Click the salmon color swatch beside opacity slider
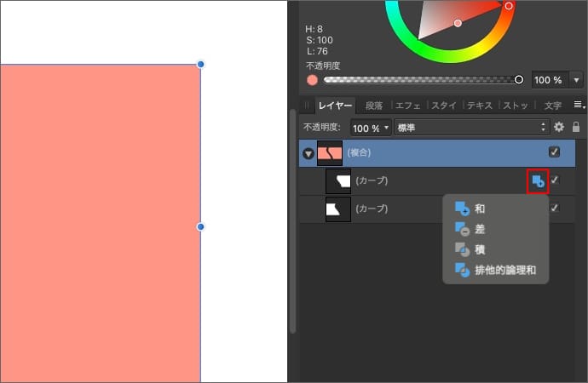Screen dimensions: 588x383 pos(312,80)
